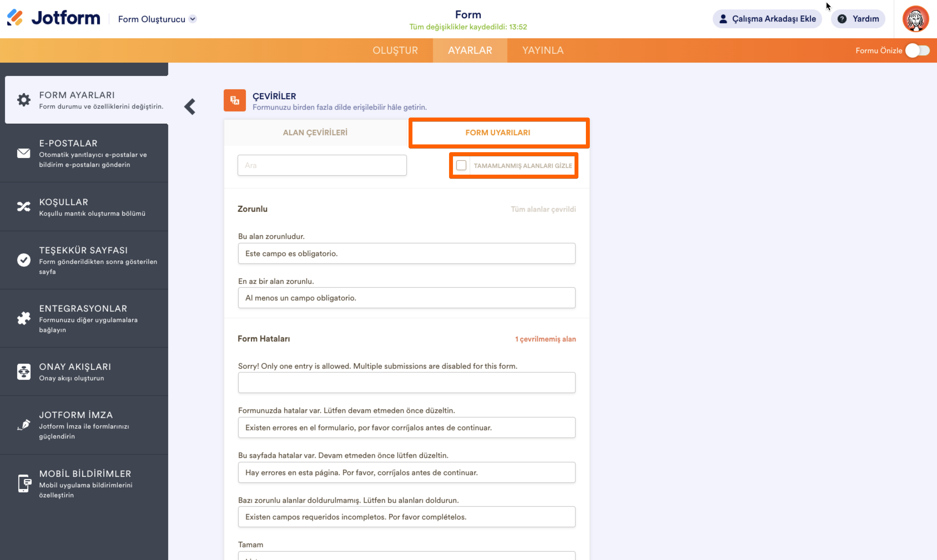The image size is (937, 560).
Task: Click the E-Postalar envelope icon
Action: [x=23, y=153]
